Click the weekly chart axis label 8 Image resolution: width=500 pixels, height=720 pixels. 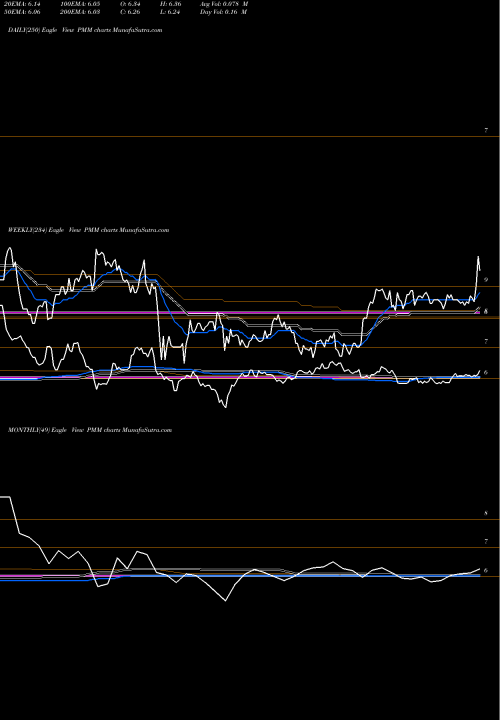point(486,312)
